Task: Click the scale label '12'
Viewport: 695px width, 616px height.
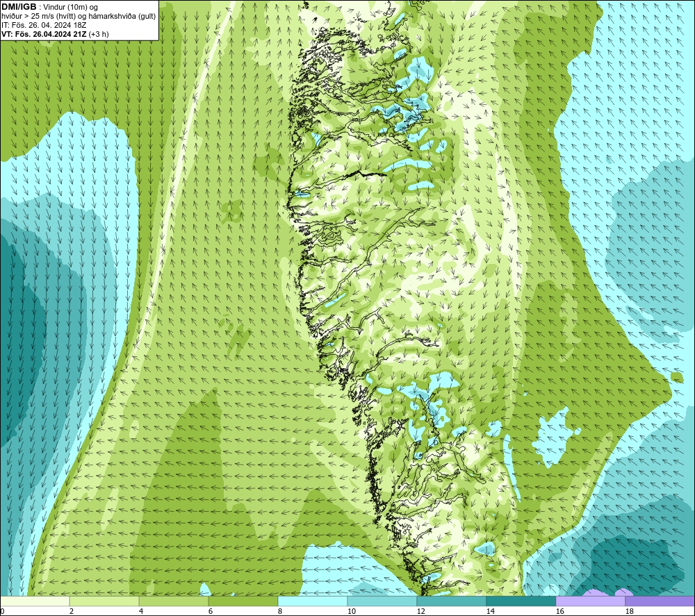Action: click(x=421, y=611)
